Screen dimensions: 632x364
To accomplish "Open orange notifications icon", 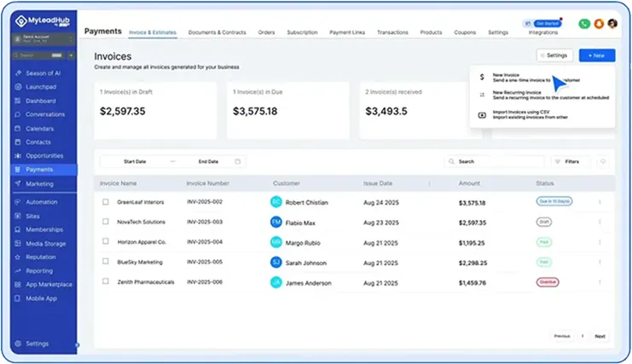I will click(x=599, y=24).
